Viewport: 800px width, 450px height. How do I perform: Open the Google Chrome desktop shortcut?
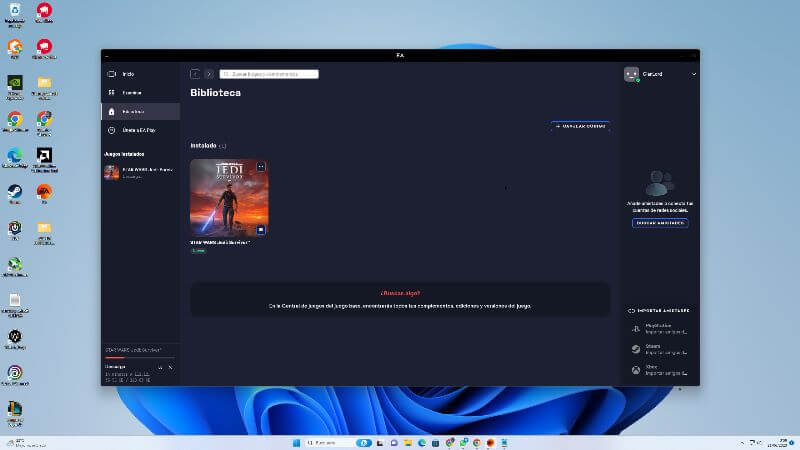15,122
